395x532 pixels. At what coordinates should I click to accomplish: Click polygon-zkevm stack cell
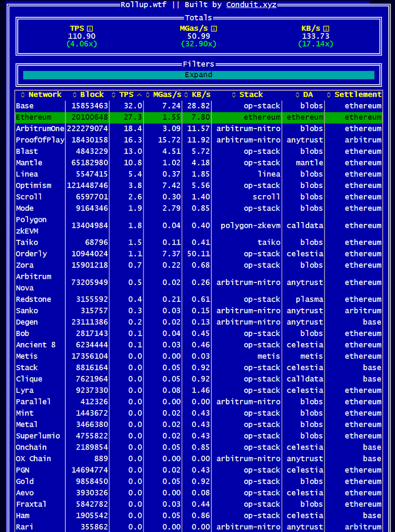pos(250,225)
